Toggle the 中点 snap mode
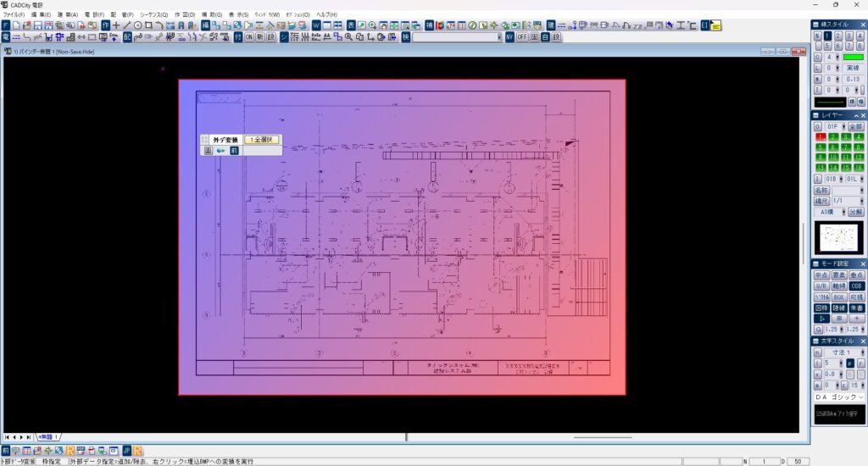This screenshot has height=466, width=868. [821, 275]
